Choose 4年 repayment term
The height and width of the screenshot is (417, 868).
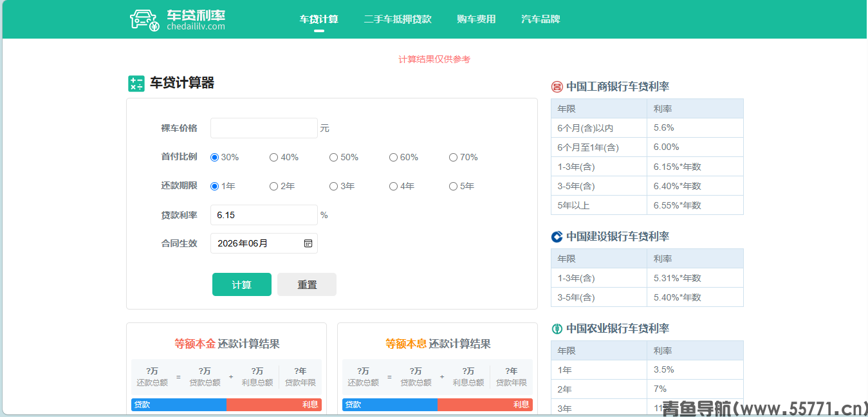[394, 187]
